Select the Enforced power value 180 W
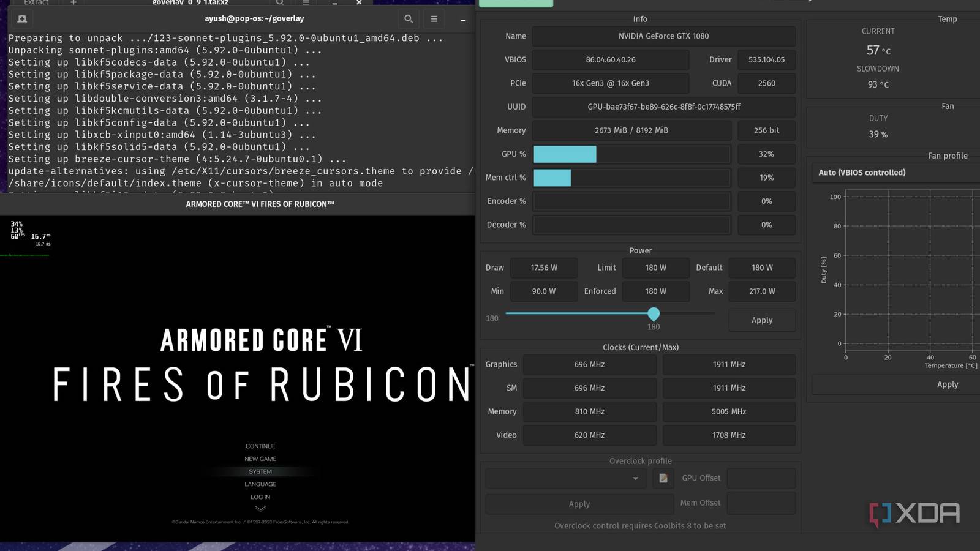This screenshot has height=551, width=980. point(655,291)
